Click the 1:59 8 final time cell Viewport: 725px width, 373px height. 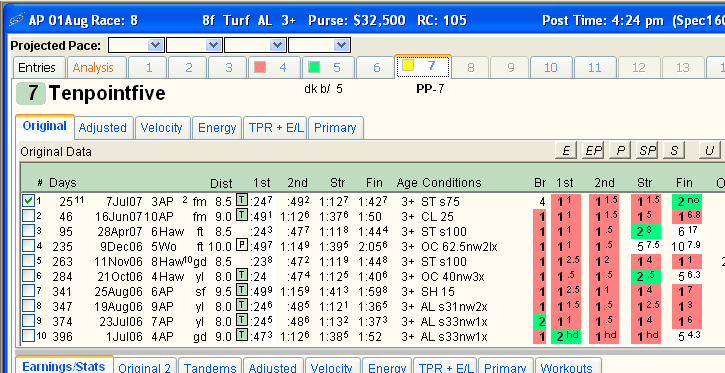point(374,291)
